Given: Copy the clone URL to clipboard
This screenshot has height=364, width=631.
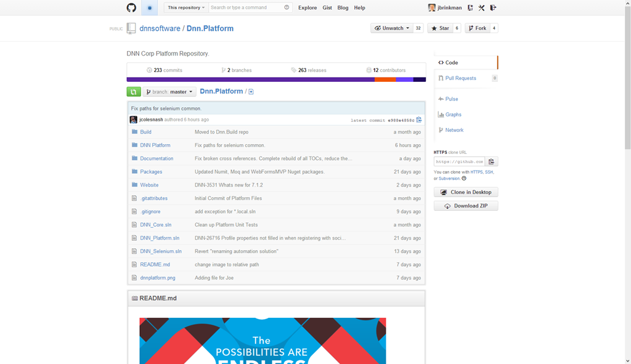Looking at the screenshot, I should point(491,162).
